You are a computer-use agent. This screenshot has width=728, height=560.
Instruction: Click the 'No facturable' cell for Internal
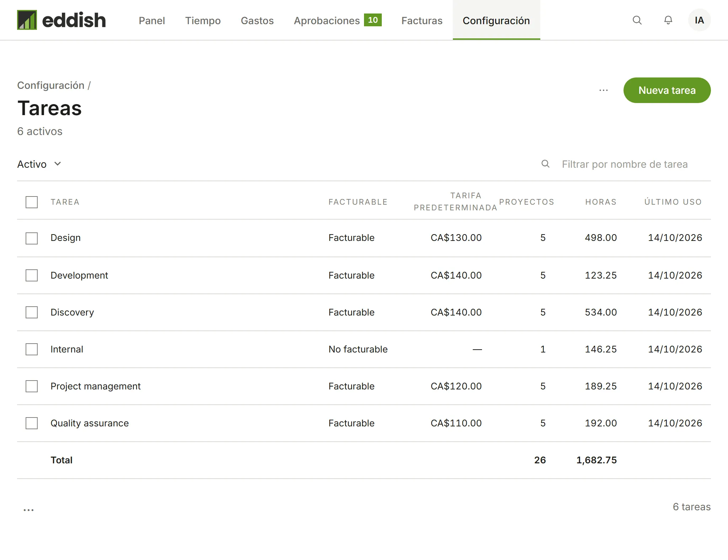358,349
